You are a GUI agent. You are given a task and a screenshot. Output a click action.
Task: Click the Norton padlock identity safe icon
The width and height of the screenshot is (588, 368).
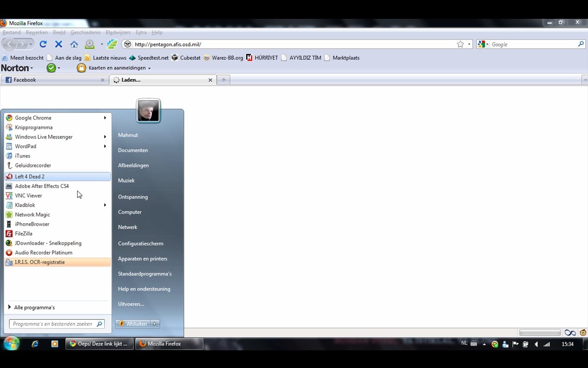[81, 68]
